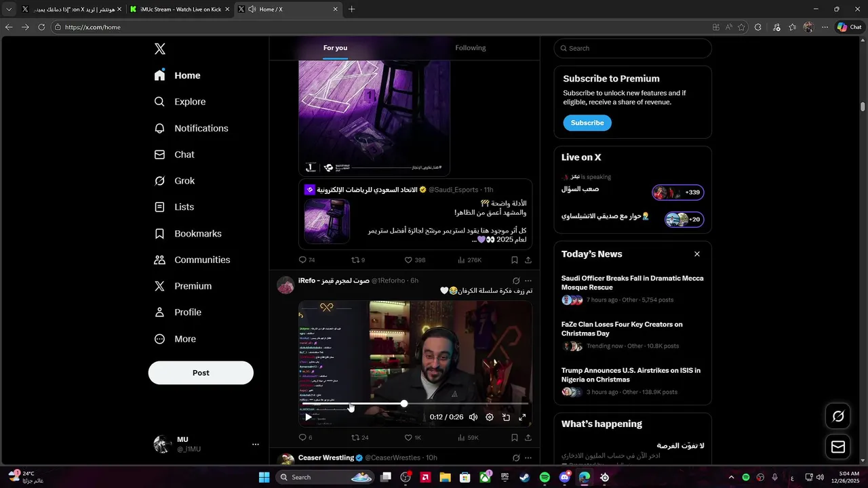
Task: Open Grok floating button
Action: pyautogui.click(x=838, y=416)
